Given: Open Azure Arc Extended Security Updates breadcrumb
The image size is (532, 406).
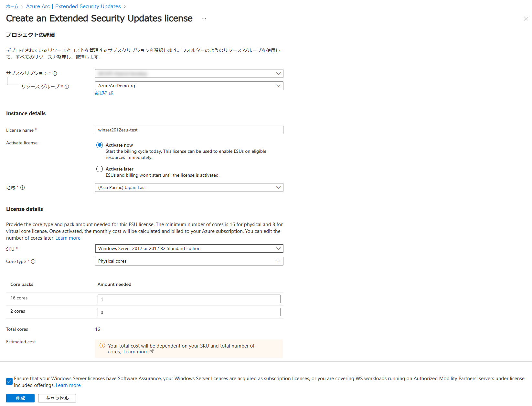Looking at the screenshot, I should (73, 6).
